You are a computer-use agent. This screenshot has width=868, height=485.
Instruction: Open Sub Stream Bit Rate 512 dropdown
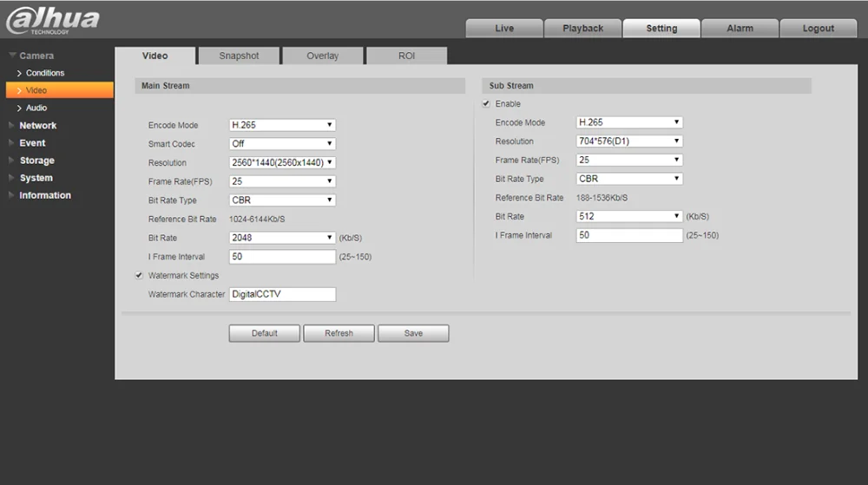[629, 216]
